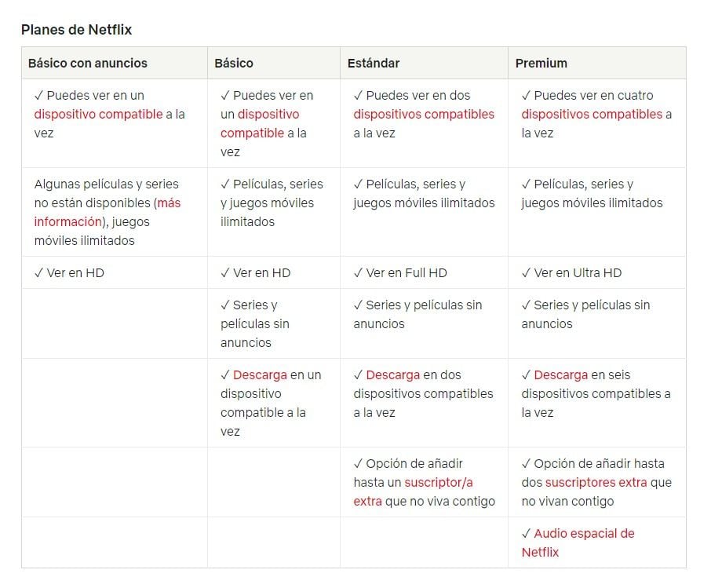
Task: Open 'dispositivos compatibles' link under Premium
Action: click(x=592, y=114)
